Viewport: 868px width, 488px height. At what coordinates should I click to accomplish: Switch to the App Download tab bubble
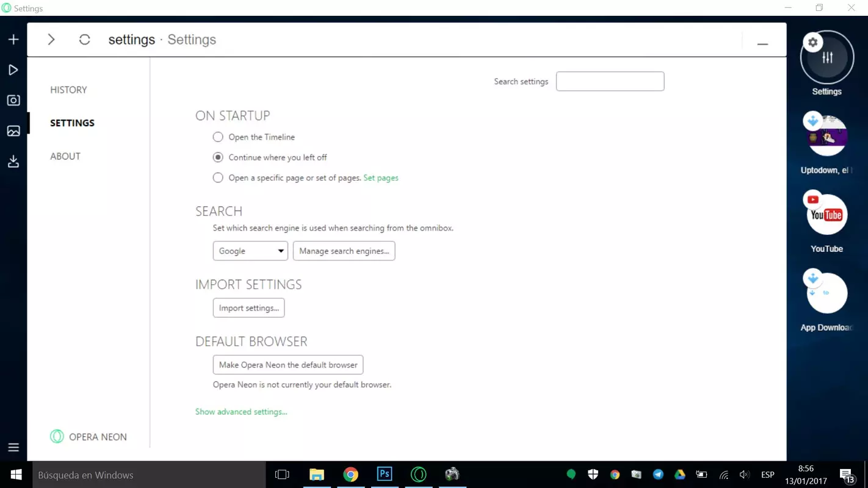[827, 293]
